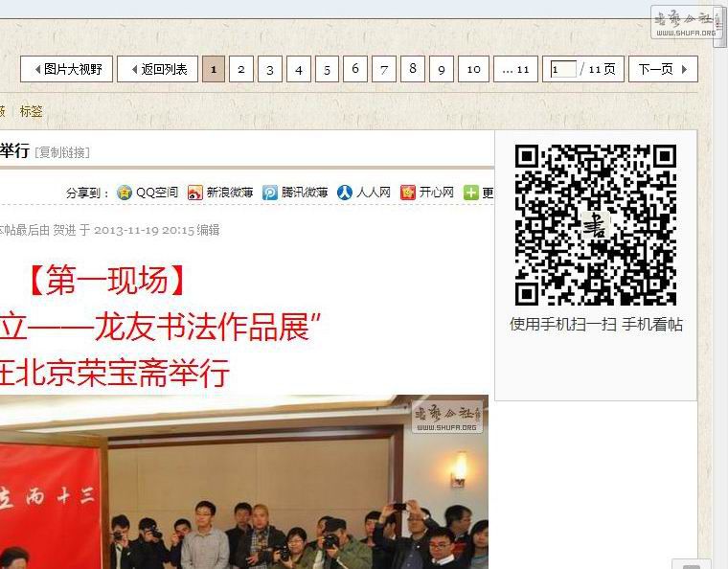Share to 新浪微博 icon
The height and width of the screenshot is (569, 728).
tap(195, 193)
